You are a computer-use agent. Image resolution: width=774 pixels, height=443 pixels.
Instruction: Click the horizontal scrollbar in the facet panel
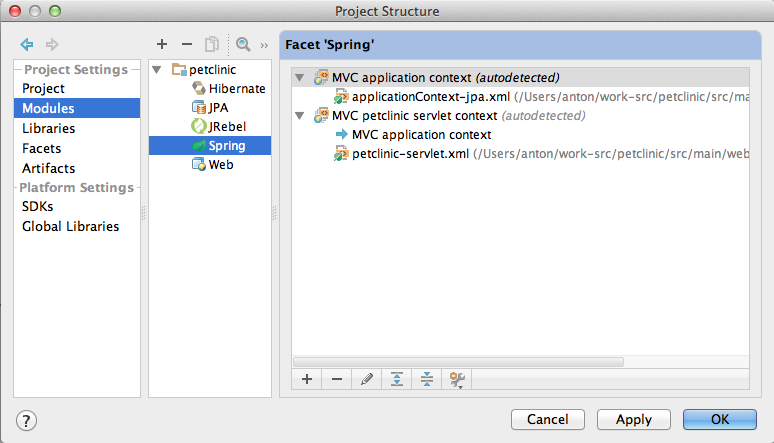(x=459, y=362)
